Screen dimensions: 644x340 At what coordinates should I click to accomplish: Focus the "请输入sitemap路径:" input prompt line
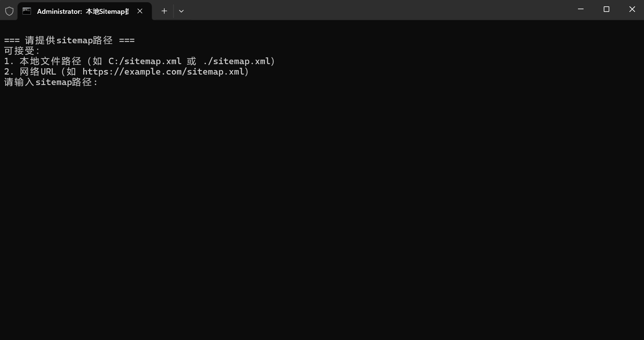pos(51,82)
